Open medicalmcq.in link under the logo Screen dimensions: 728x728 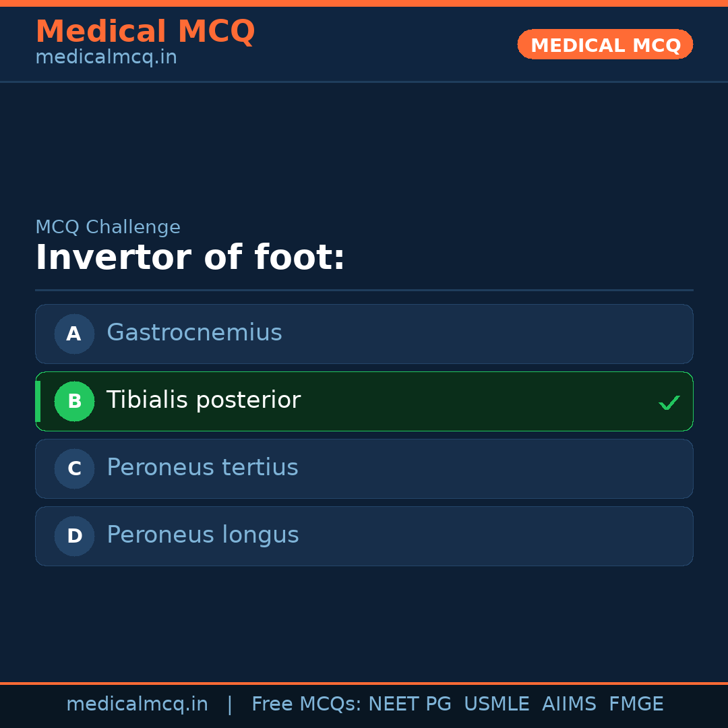pyautogui.click(x=106, y=57)
